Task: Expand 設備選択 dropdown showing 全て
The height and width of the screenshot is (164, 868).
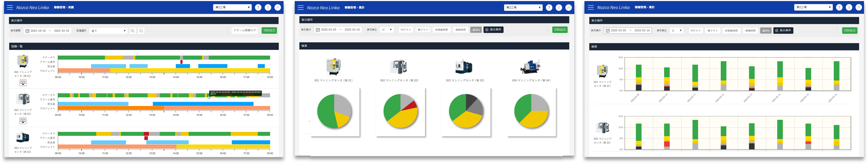Action: [109, 31]
